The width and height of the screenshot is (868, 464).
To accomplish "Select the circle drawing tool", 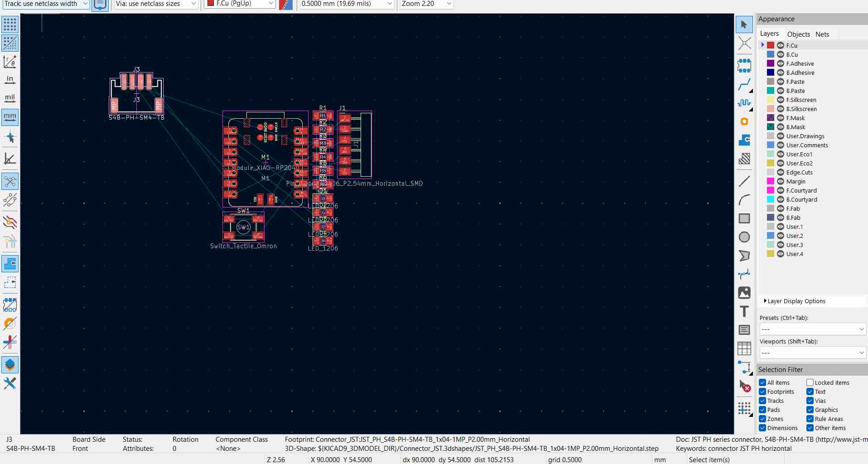I will point(744,237).
